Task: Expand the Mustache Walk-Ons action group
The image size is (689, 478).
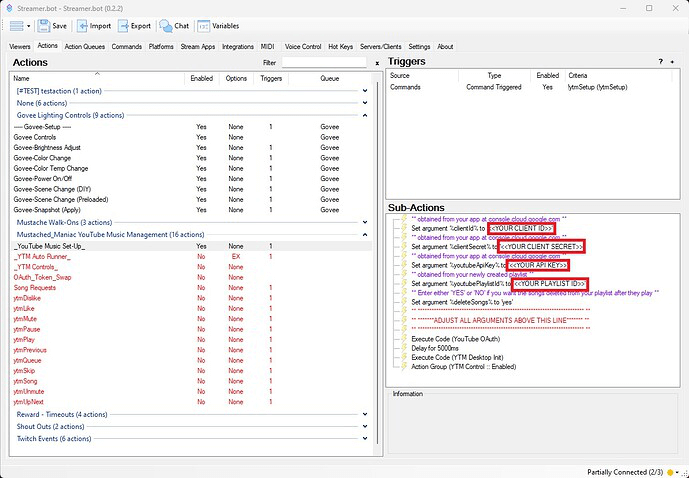Action: point(364,222)
